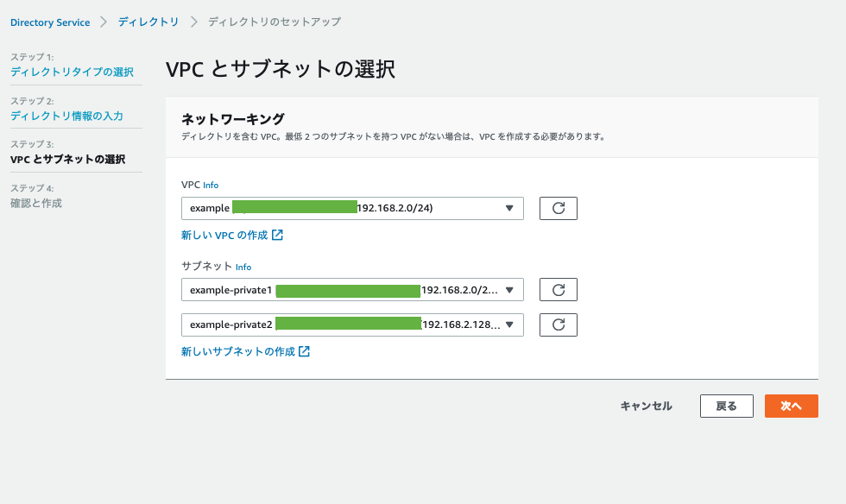Return to step 1 ディレクトリタイプの選択

[72, 72]
